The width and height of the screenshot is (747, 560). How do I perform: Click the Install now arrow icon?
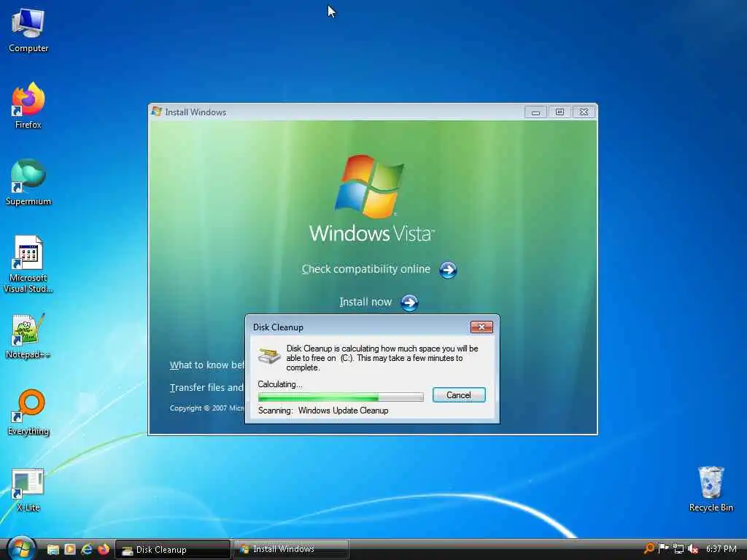[409, 303]
